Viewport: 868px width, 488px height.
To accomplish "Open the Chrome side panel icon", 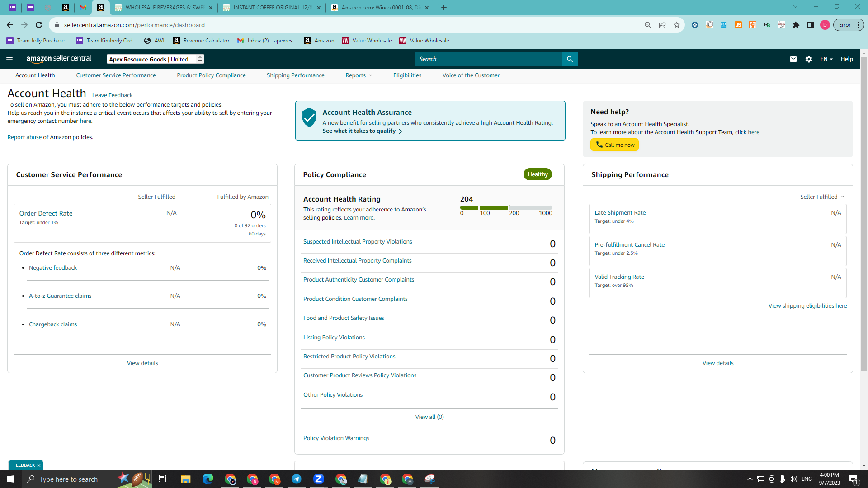I will click(x=811, y=25).
